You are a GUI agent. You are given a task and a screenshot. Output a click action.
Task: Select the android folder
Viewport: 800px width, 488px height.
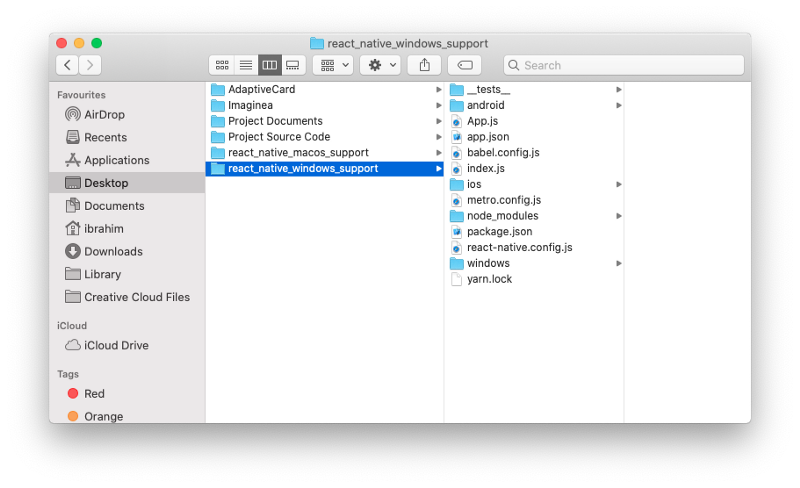pos(534,105)
